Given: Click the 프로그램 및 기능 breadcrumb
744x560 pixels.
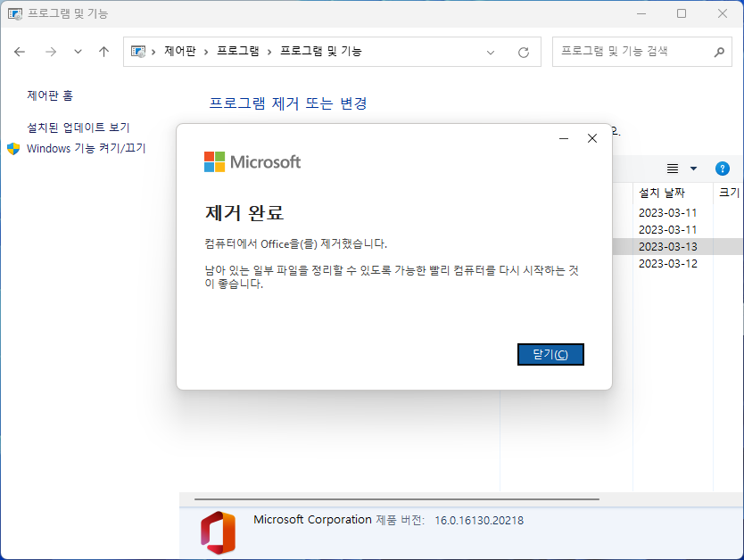Looking at the screenshot, I should [x=321, y=51].
